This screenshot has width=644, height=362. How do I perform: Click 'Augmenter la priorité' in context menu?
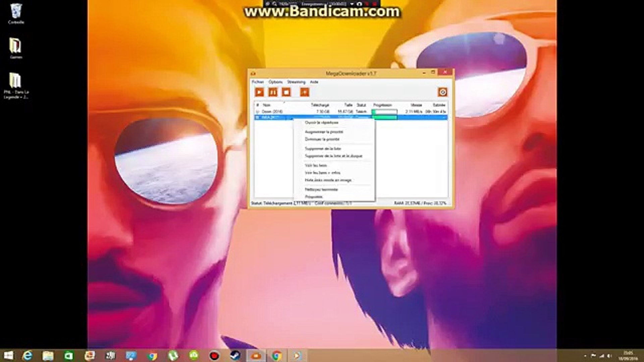point(324,132)
